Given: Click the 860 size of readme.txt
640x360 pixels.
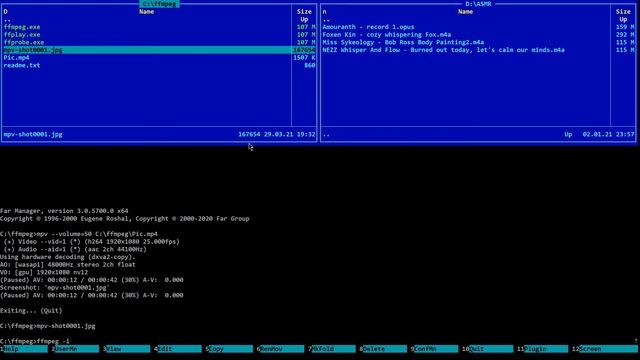Looking at the screenshot, I should [309, 65].
